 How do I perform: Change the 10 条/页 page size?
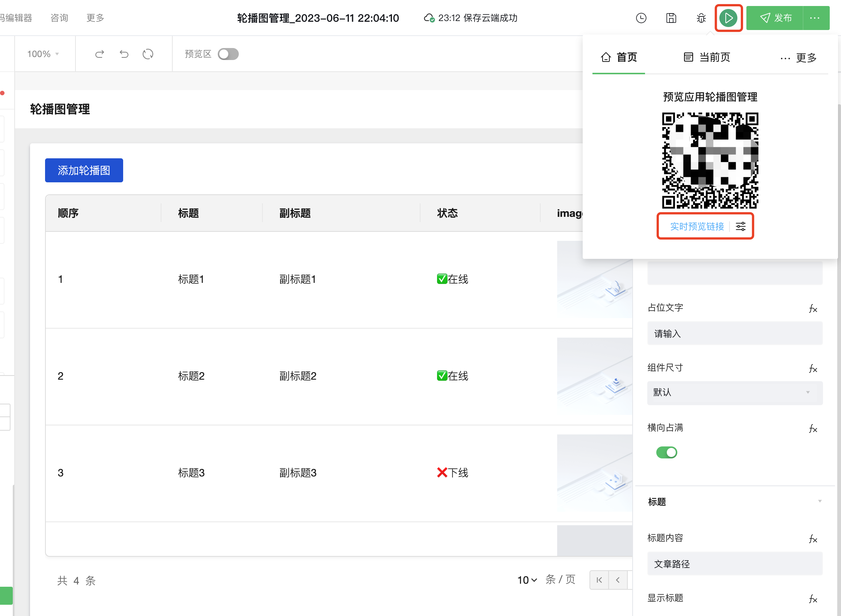click(527, 580)
